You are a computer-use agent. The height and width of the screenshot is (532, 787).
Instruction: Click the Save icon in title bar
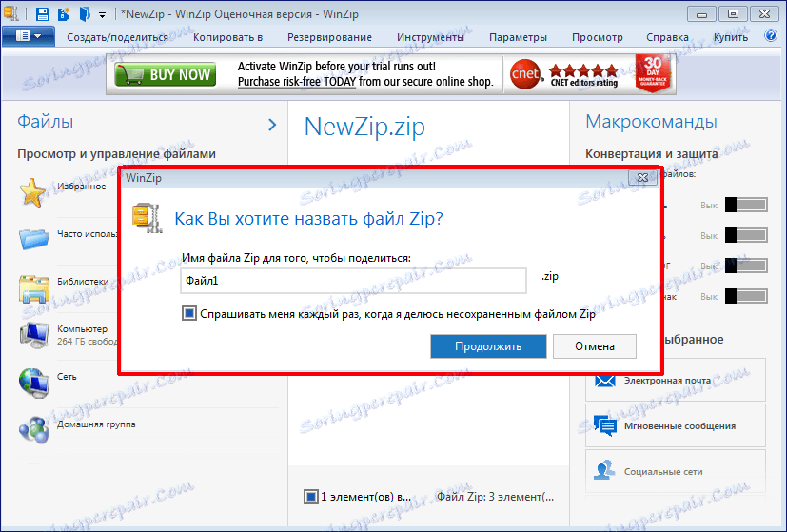pos(43,14)
